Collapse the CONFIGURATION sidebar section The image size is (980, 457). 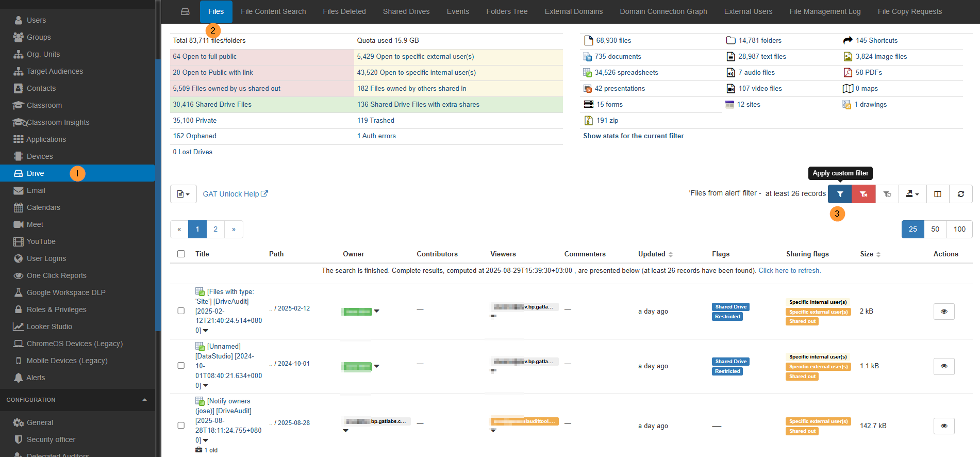(144, 400)
